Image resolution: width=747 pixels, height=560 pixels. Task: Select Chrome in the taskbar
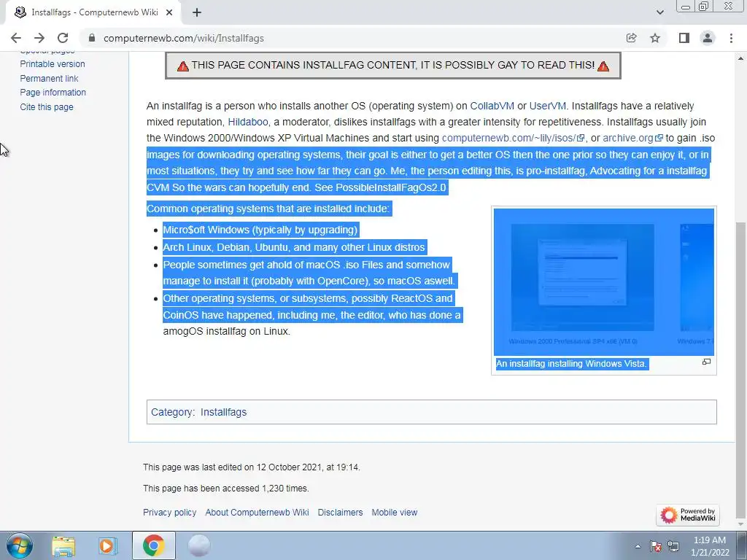153,545
